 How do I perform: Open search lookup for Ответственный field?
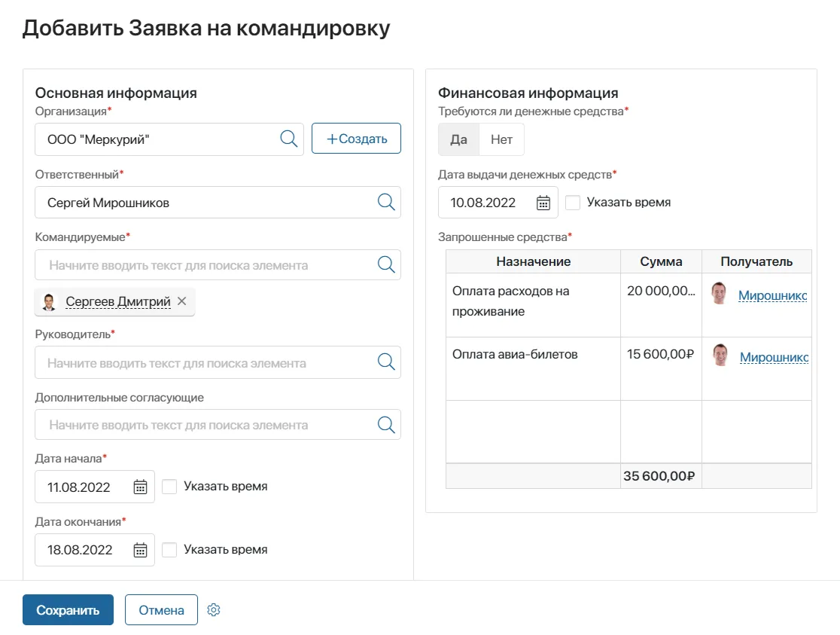[386, 202]
